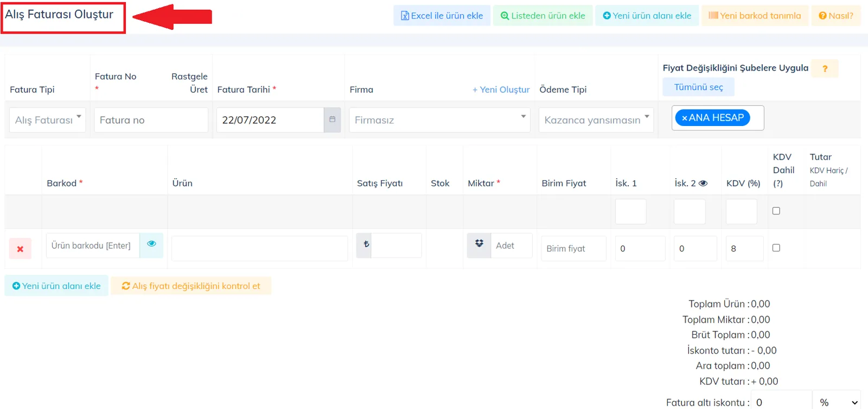868x409 pixels.
Task: Open the Ödeme Tipi dropdown
Action: (x=596, y=120)
